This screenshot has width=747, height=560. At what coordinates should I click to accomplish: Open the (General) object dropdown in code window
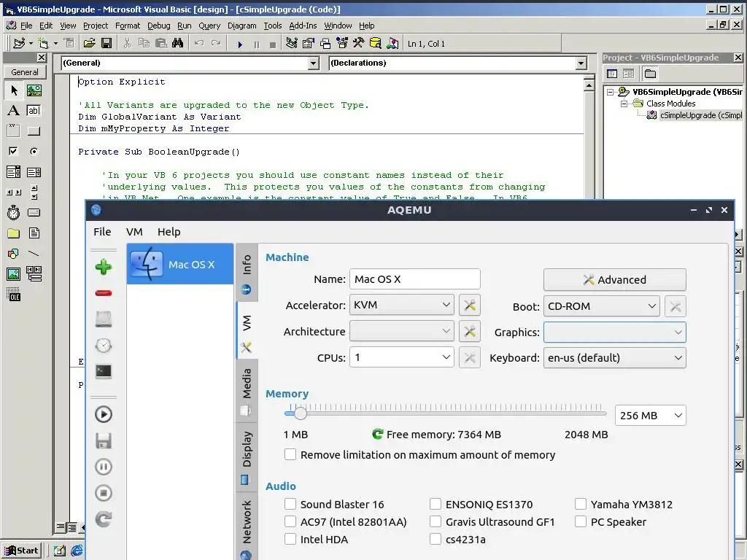coord(314,63)
